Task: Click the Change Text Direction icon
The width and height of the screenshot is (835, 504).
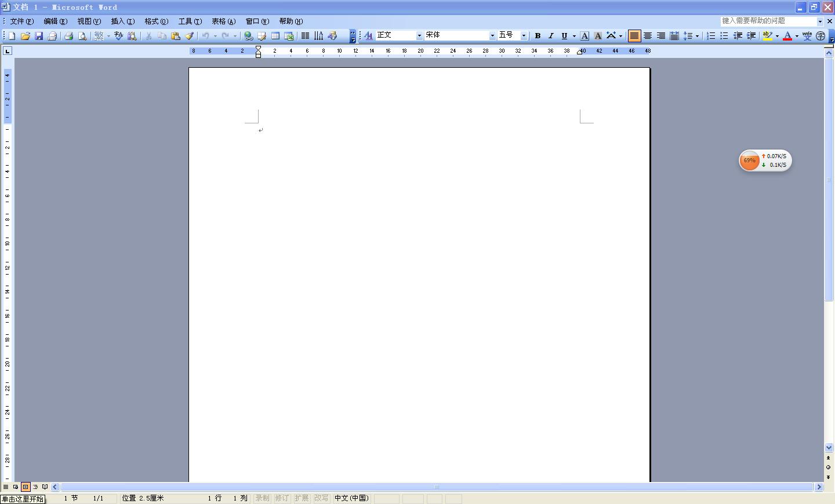Action: click(x=318, y=36)
